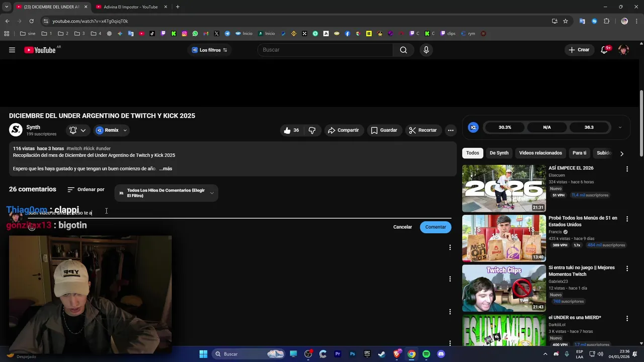This screenshot has height=362, width=644.
Task: Open Discord from the taskbar
Action: (441, 354)
